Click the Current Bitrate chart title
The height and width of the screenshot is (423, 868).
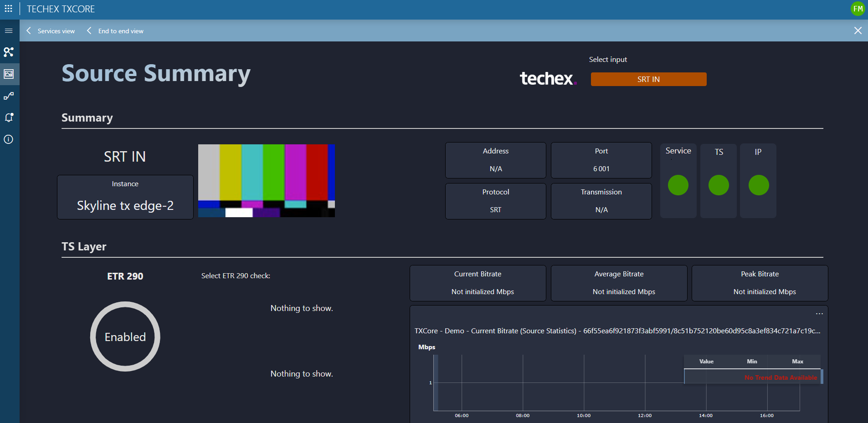coord(617,331)
